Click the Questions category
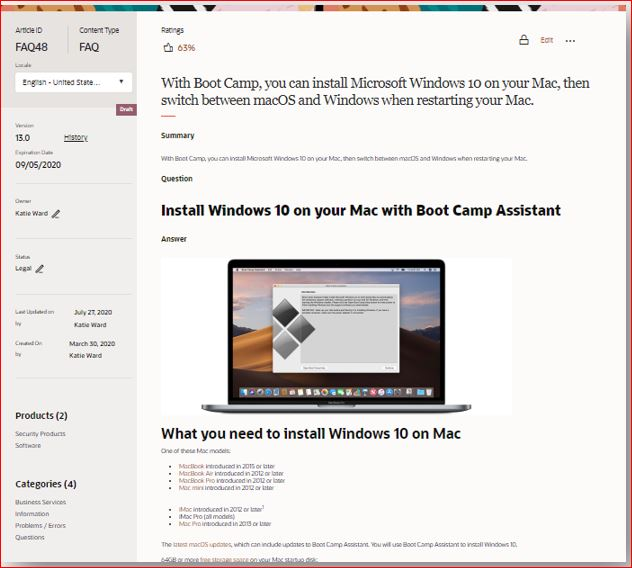Viewport: 632px width, 568px height. [30, 537]
